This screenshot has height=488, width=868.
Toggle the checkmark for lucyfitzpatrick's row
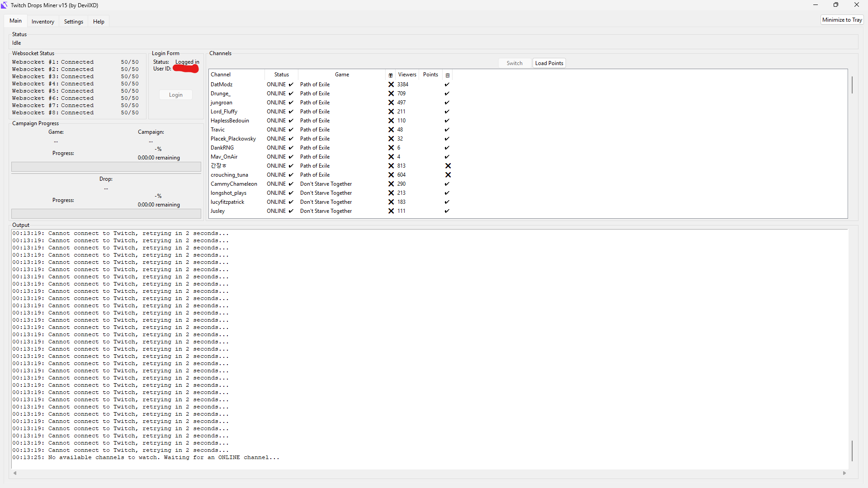tap(447, 202)
